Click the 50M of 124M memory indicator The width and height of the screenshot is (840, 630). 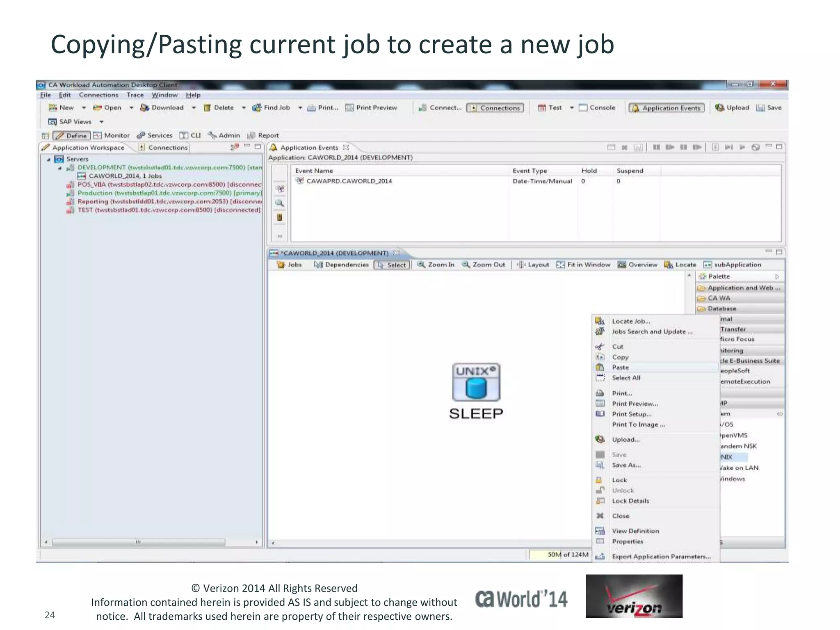click(x=559, y=555)
